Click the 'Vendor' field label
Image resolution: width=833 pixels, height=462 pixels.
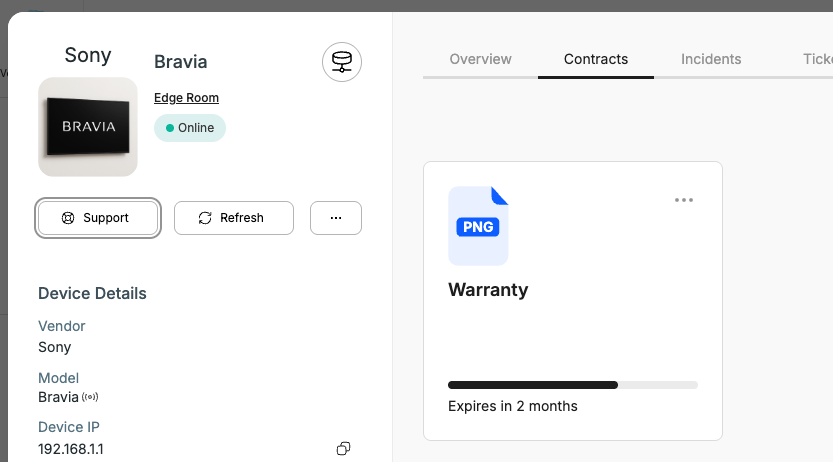(62, 326)
